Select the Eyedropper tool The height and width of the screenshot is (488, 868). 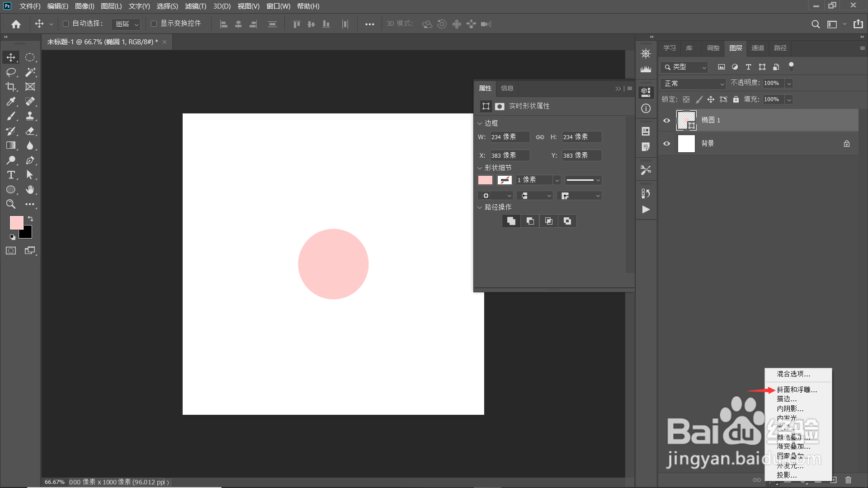click(11, 102)
